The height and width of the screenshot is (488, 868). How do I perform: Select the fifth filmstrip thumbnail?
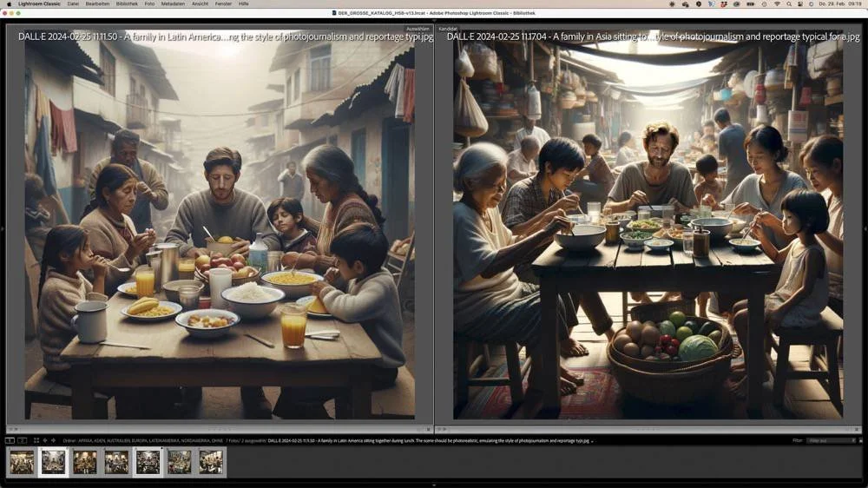[x=148, y=462]
